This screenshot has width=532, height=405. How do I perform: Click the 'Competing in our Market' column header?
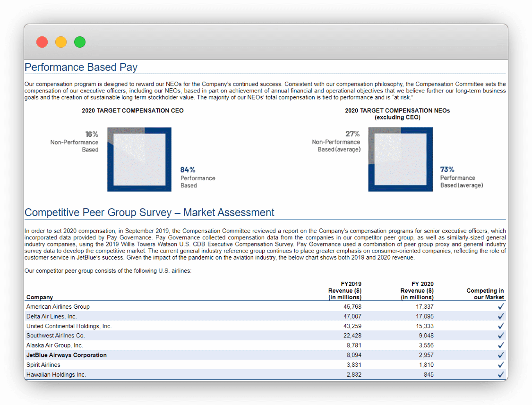point(485,294)
